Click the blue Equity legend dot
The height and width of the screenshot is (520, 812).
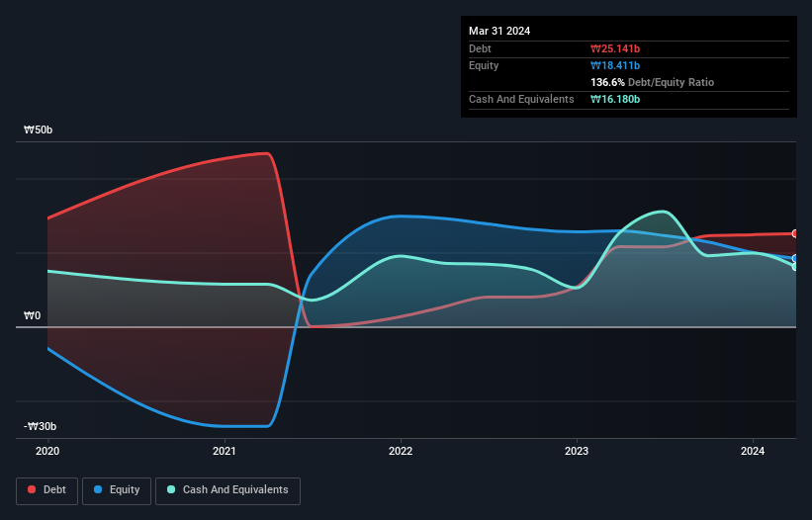tap(98, 489)
